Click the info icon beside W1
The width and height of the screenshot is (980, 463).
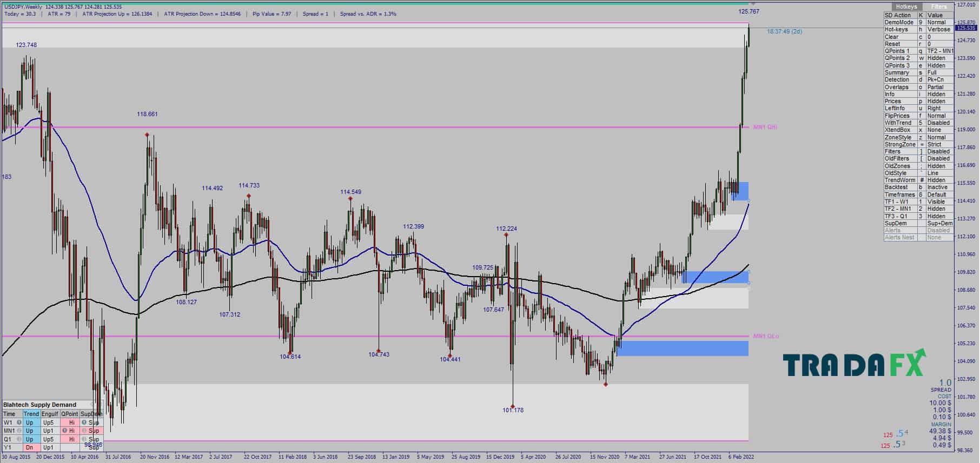click(19, 422)
